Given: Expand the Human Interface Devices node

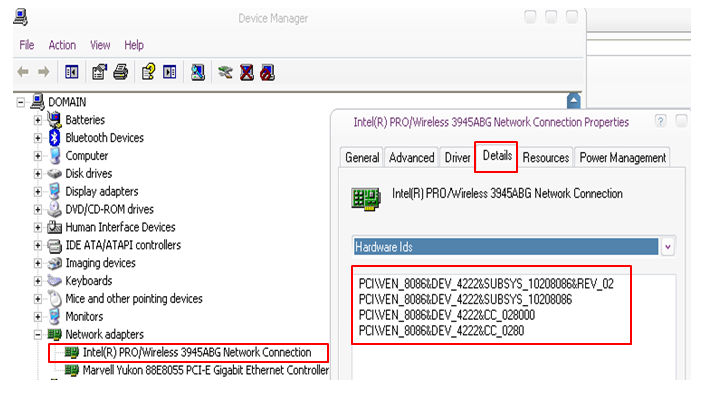Looking at the screenshot, I should (x=38, y=227).
